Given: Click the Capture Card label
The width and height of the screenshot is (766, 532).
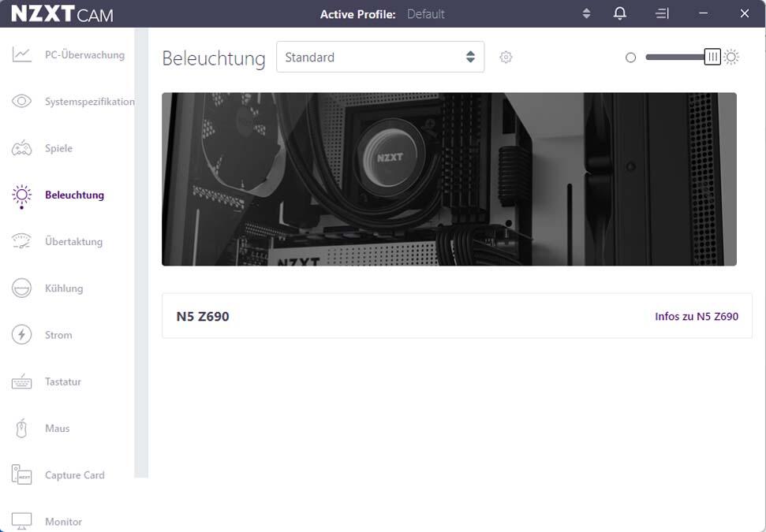Looking at the screenshot, I should tap(75, 475).
